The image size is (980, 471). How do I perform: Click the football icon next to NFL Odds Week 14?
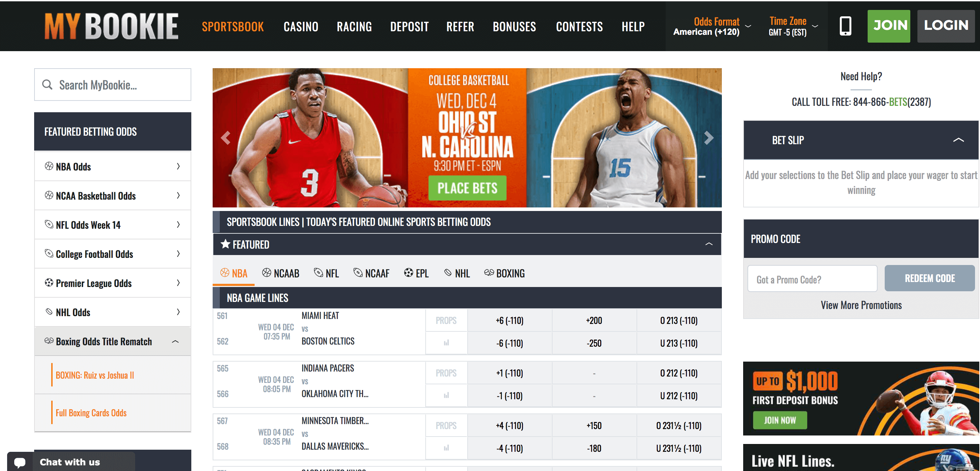tap(49, 224)
